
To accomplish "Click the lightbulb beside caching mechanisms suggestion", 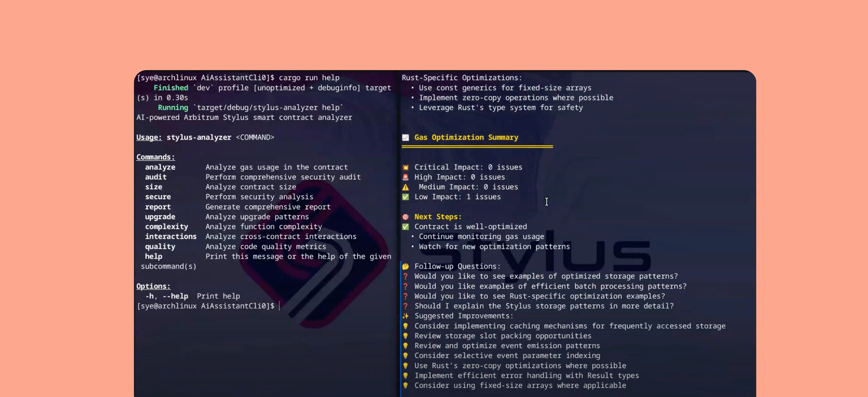I will 405,326.
